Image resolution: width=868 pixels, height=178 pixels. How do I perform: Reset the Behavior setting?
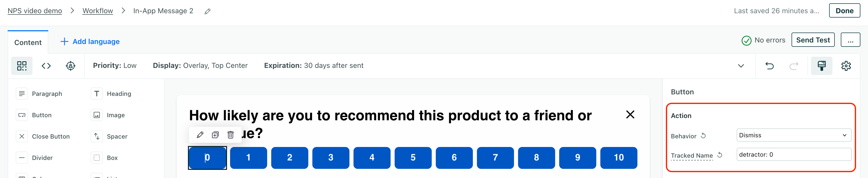tap(703, 136)
